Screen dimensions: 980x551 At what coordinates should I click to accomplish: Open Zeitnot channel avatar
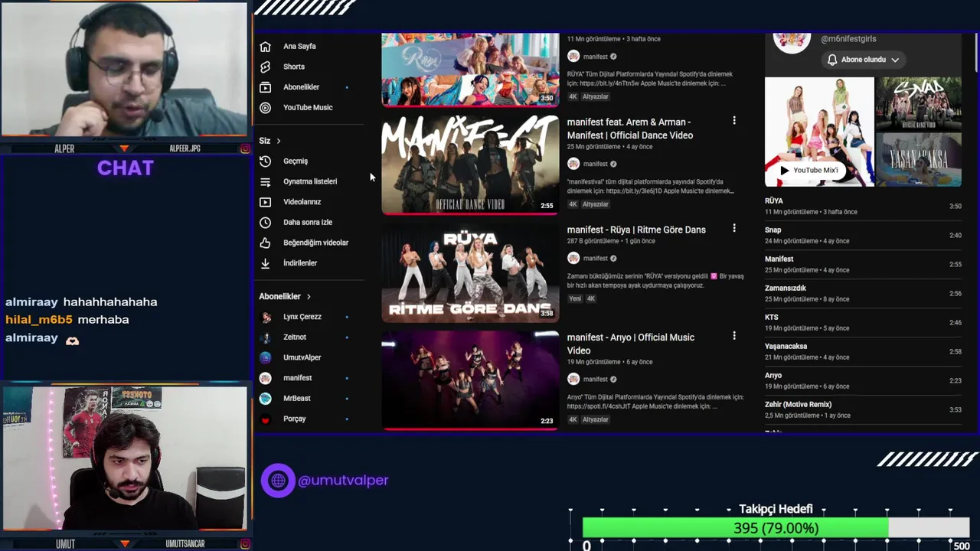point(266,337)
